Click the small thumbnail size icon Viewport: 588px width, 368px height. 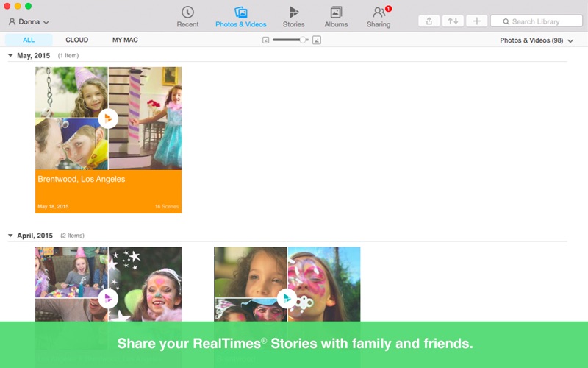[265, 40]
